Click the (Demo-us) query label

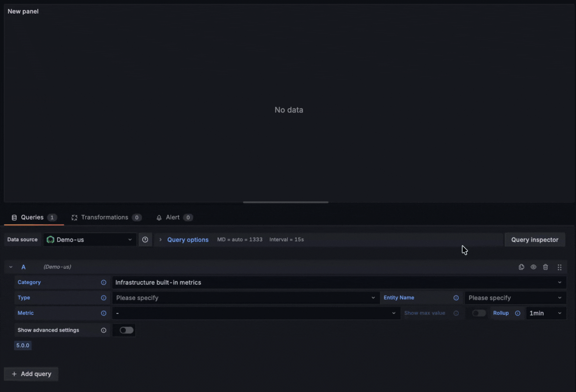(57, 267)
